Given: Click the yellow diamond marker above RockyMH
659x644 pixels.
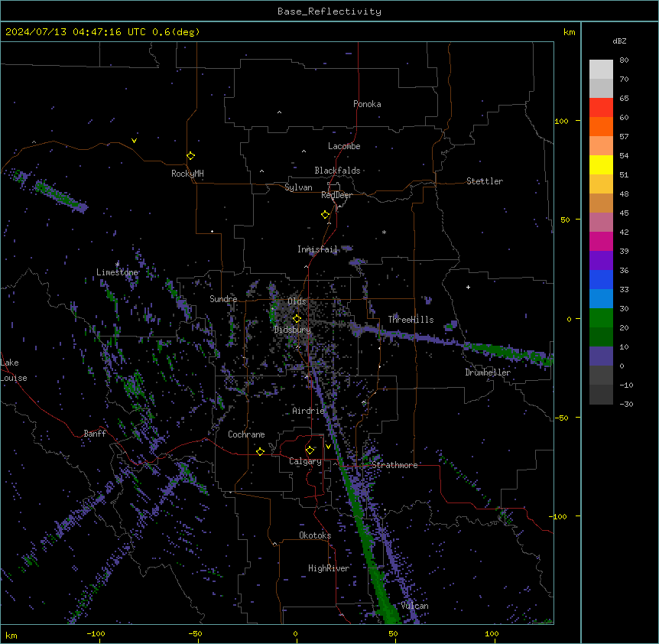Looking at the screenshot, I should click(190, 155).
